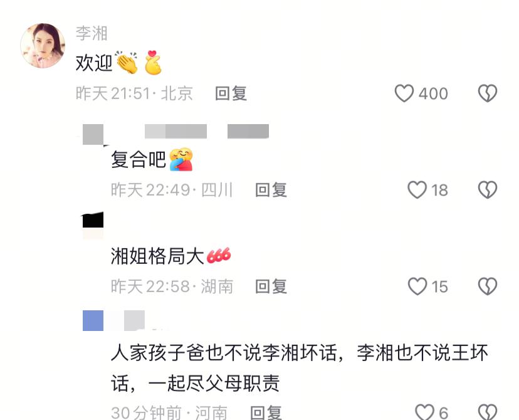Screen dimensions: 519x420
Task: Dislike the 湘姐格局大 comment
Action: pos(488,286)
